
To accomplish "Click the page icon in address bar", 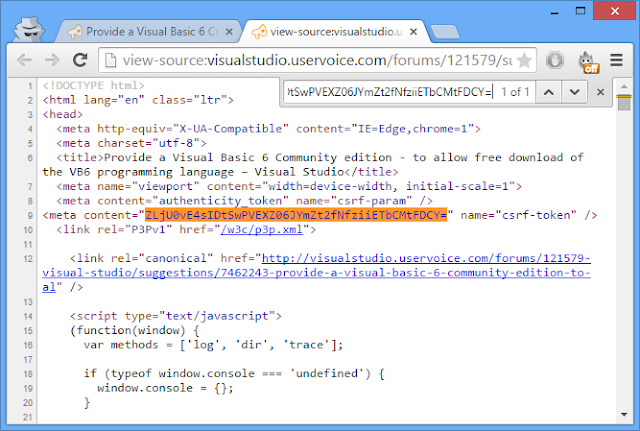I will (x=110, y=60).
